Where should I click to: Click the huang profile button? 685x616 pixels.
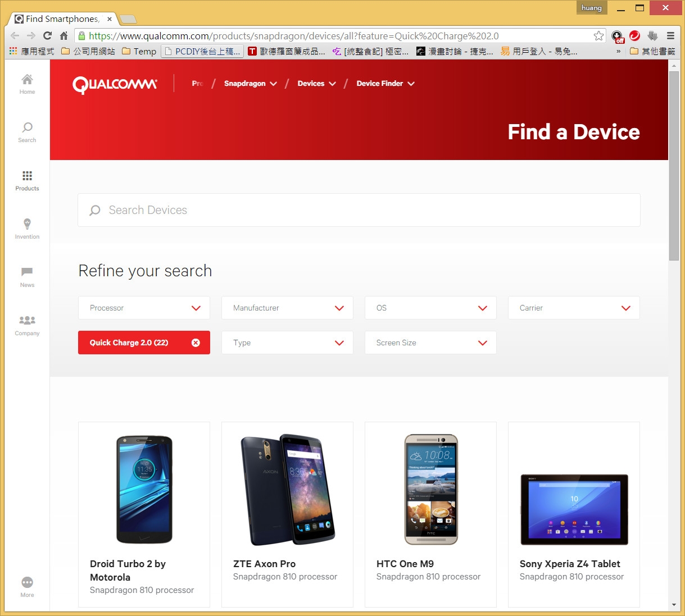[x=592, y=8]
